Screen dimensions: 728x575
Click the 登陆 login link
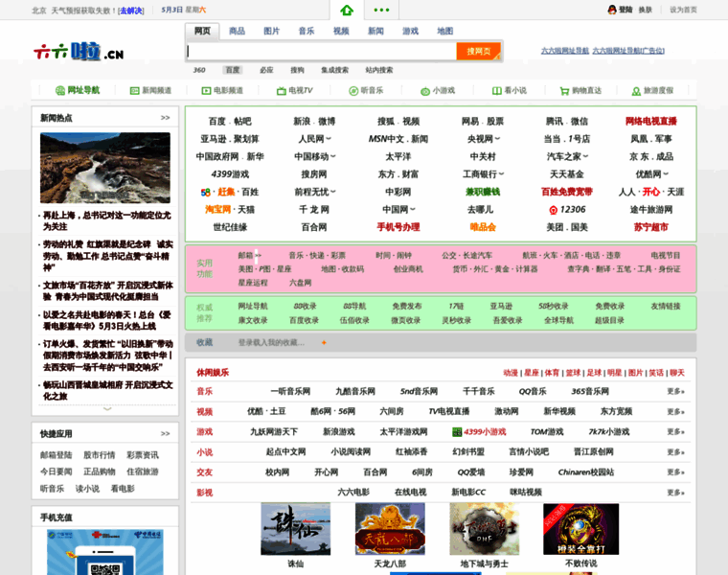[x=626, y=10]
